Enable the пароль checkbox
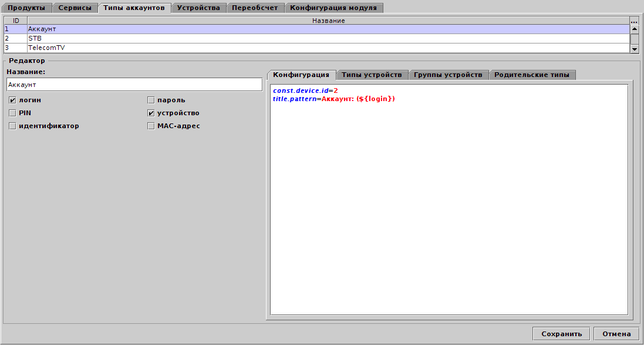Screen dimensions: 644x345 (151, 100)
